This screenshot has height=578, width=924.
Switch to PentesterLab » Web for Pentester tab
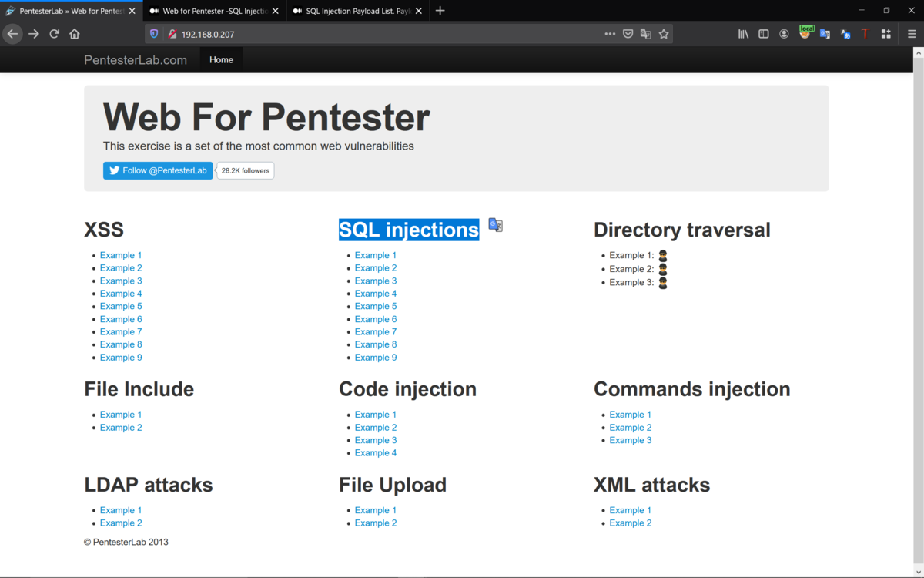coord(71,11)
